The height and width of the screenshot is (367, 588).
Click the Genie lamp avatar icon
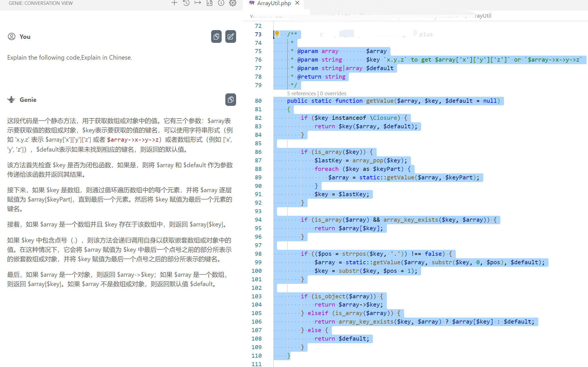[11, 100]
